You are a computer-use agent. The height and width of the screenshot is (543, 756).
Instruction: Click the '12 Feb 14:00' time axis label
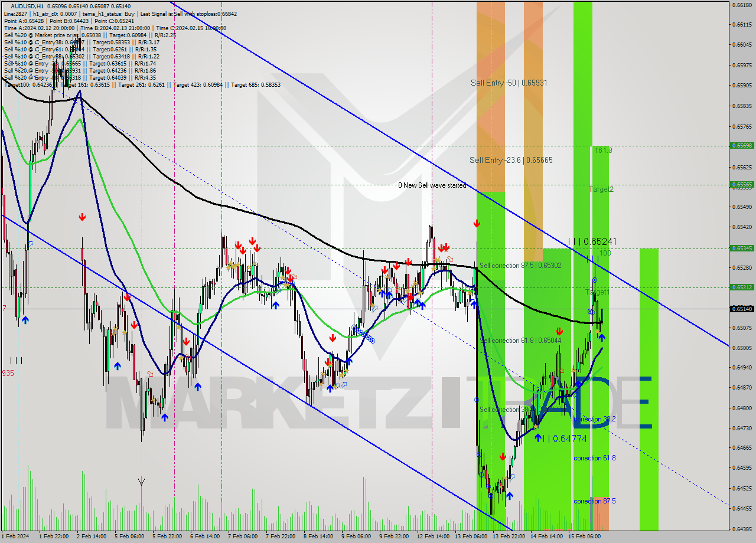[433, 537]
